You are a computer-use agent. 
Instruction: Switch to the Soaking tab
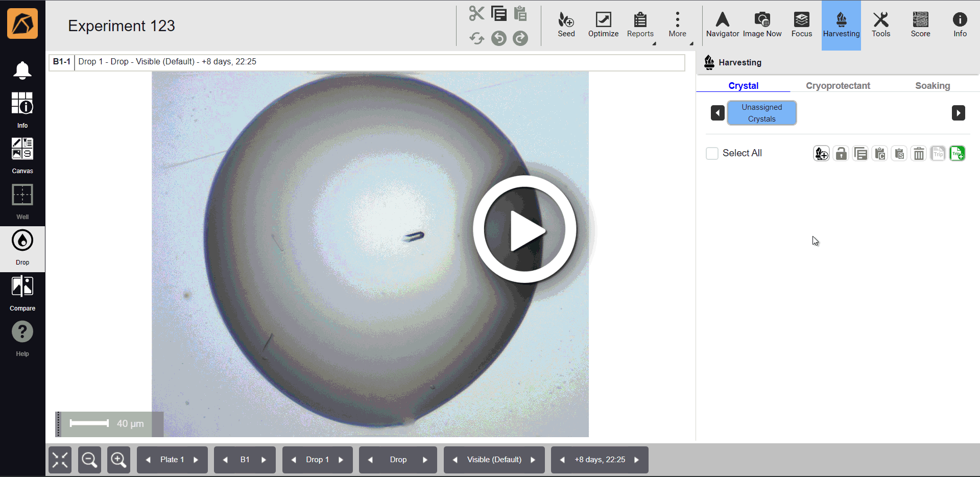[932, 86]
